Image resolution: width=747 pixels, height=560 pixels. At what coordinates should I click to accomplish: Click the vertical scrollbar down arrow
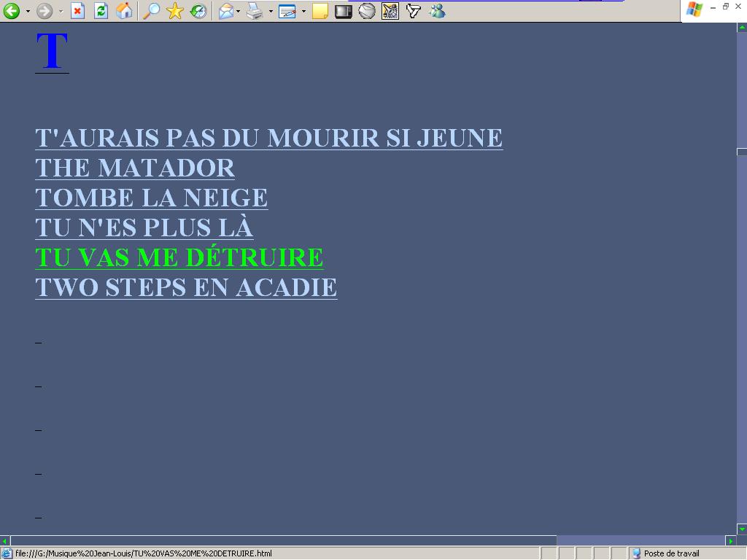click(742, 529)
